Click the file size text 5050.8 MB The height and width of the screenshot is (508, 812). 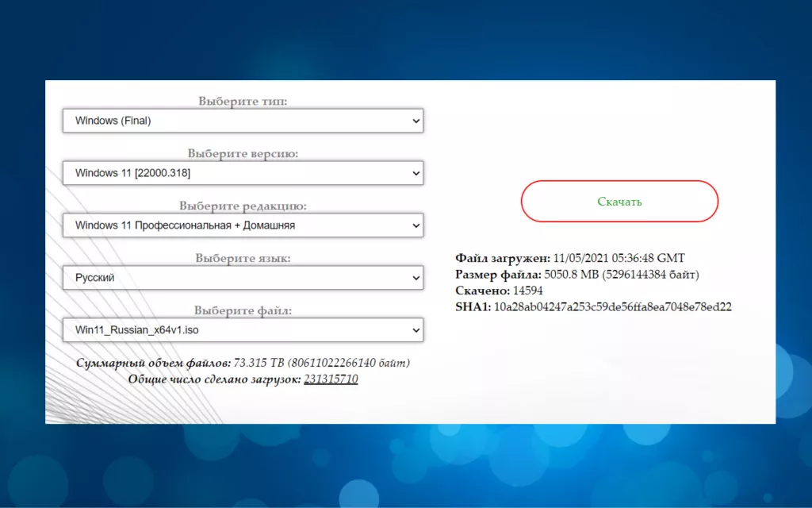click(571, 274)
